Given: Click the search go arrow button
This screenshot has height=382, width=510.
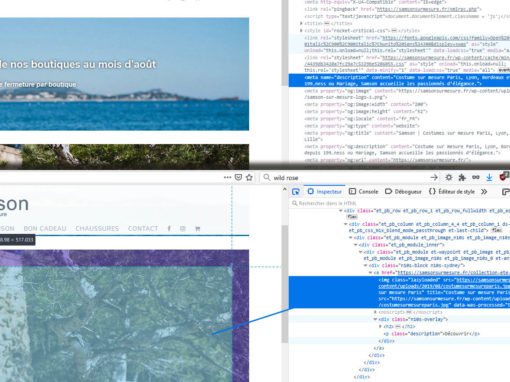Looking at the screenshot, I should pyautogui.click(x=434, y=177).
